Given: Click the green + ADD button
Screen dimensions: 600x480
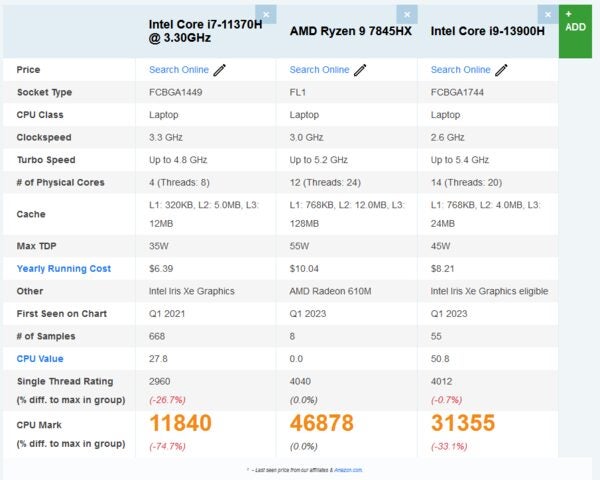Looking at the screenshot, I should pos(575,31).
